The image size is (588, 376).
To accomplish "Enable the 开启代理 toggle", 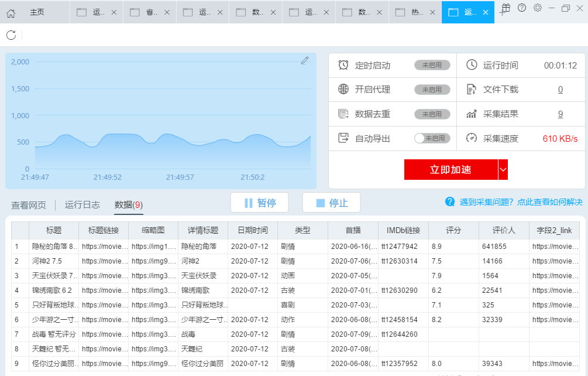I will (432, 89).
